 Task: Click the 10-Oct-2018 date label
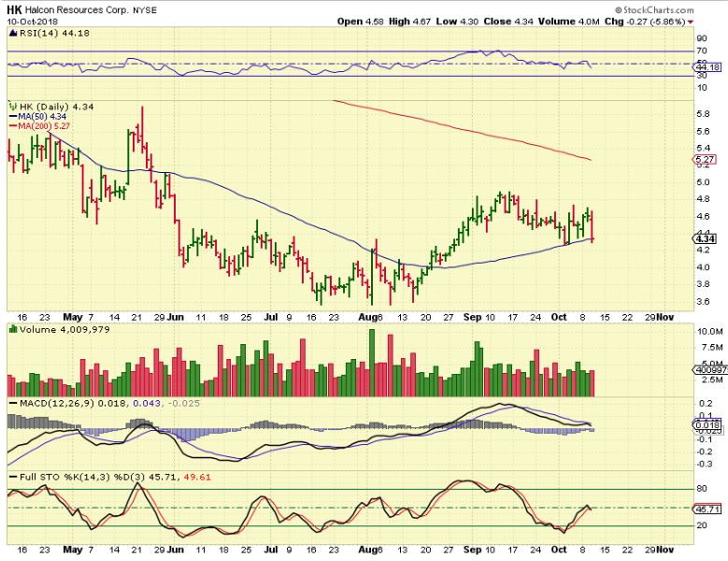[32, 22]
